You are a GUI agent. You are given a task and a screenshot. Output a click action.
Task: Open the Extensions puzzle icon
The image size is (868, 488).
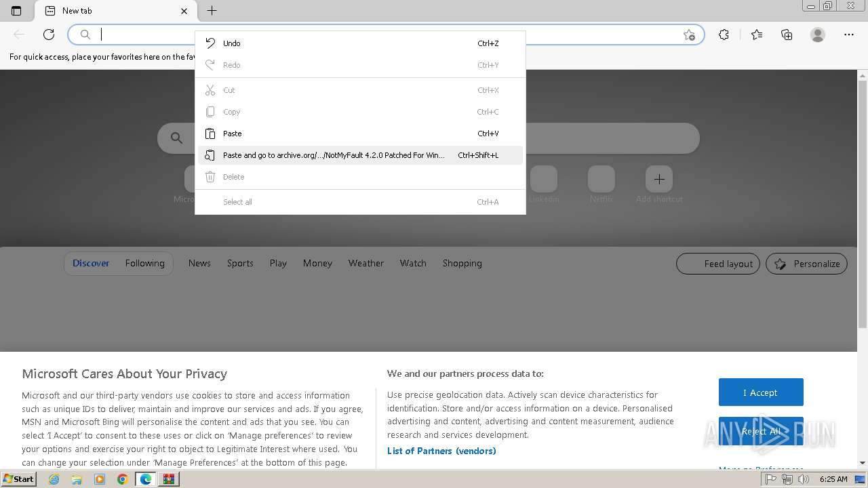(x=724, y=35)
